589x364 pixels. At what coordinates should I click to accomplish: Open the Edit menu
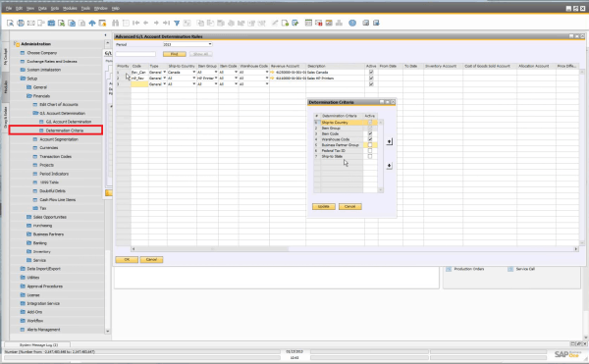tap(20, 8)
